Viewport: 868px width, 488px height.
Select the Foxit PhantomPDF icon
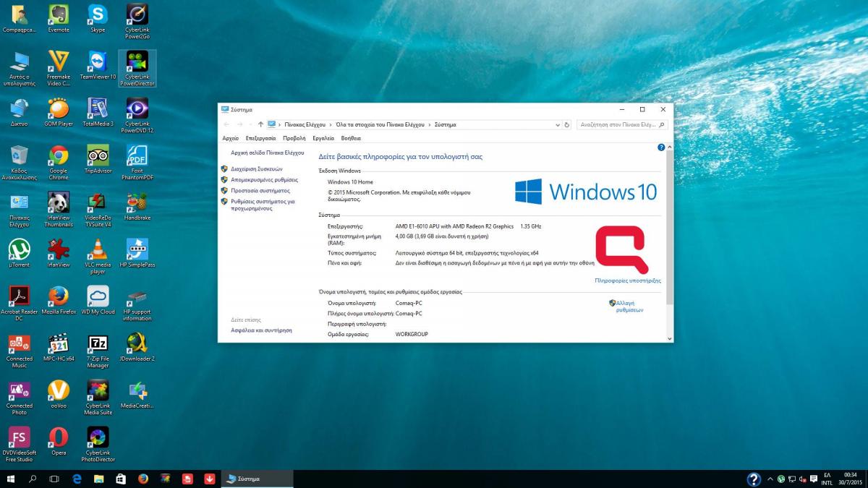pos(137,163)
